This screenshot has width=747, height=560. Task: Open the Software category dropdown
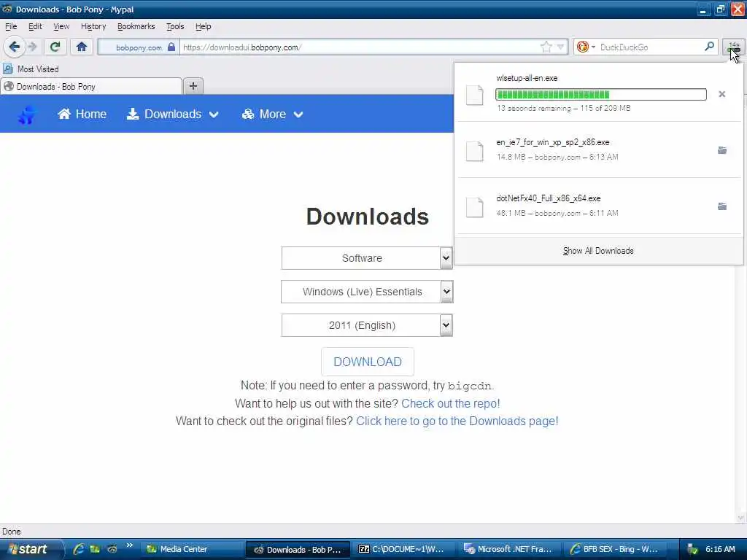coord(367,258)
